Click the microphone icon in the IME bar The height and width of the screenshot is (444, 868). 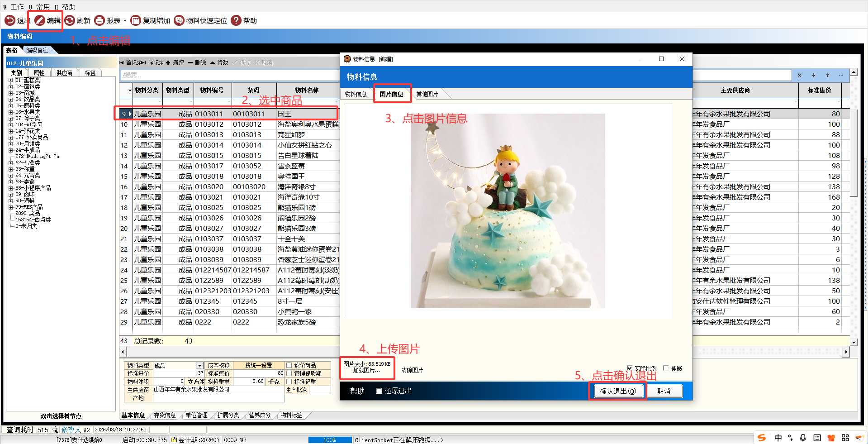coord(803,438)
